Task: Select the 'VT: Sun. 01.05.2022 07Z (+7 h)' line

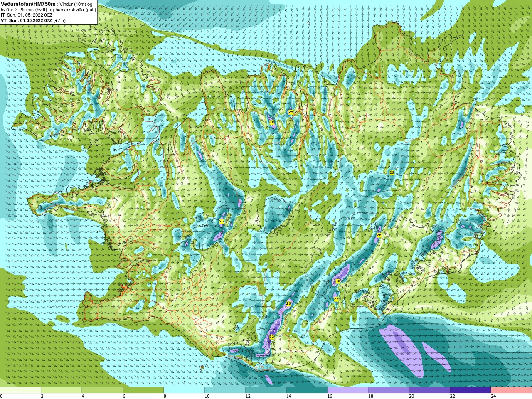Action: tap(33, 20)
